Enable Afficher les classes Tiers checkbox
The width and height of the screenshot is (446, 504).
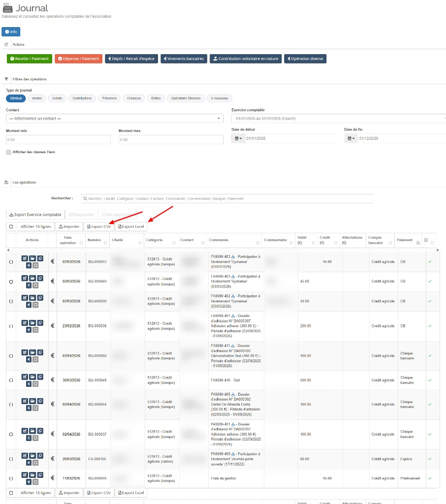click(x=8, y=153)
